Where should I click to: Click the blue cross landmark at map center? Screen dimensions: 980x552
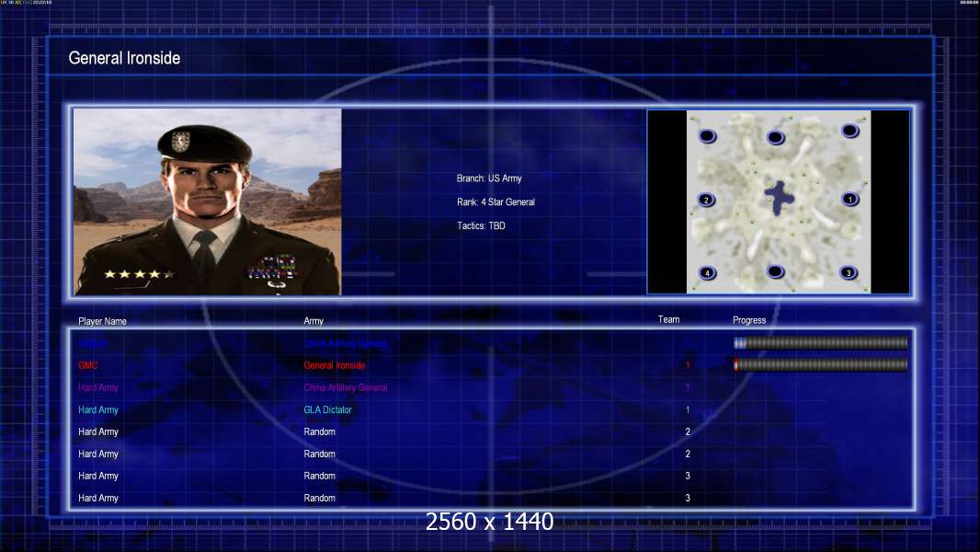pos(779,198)
